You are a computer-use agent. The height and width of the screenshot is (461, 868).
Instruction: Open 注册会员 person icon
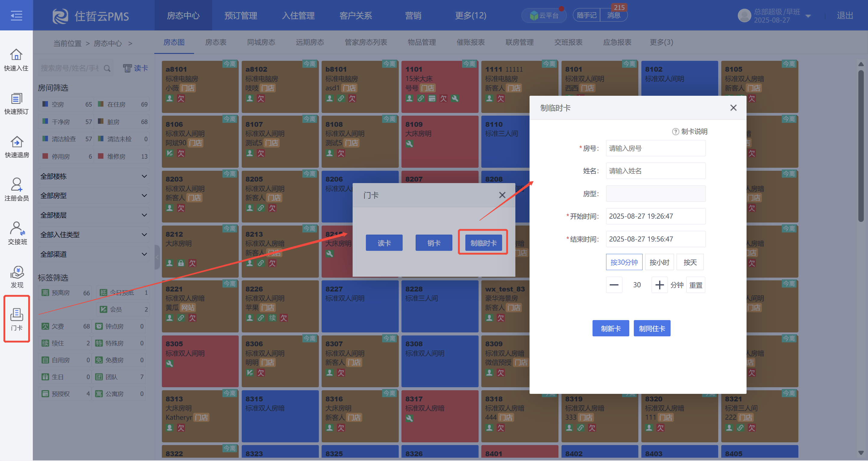point(17,185)
